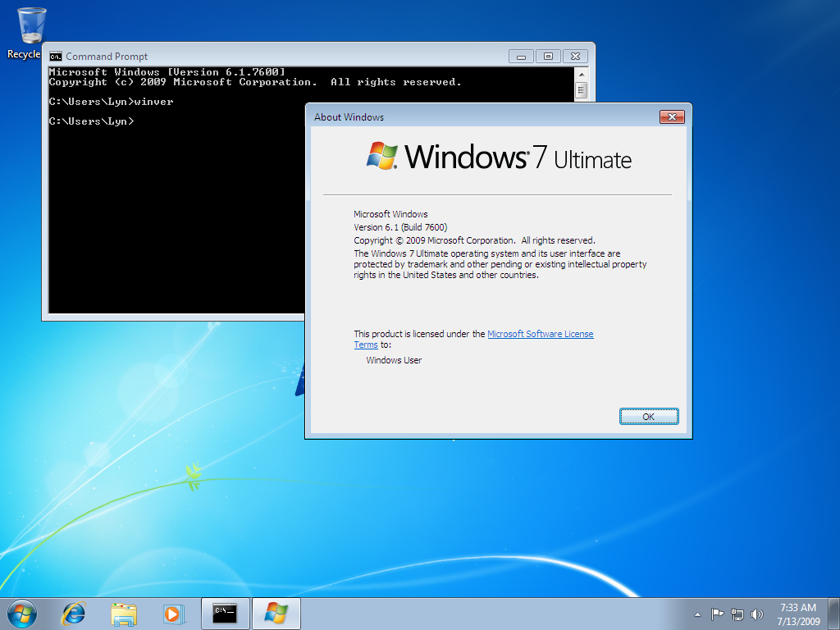This screenshot has width=840, height=630.
Task: Maximize the Command Prompt window
Action: pos(548,57)
